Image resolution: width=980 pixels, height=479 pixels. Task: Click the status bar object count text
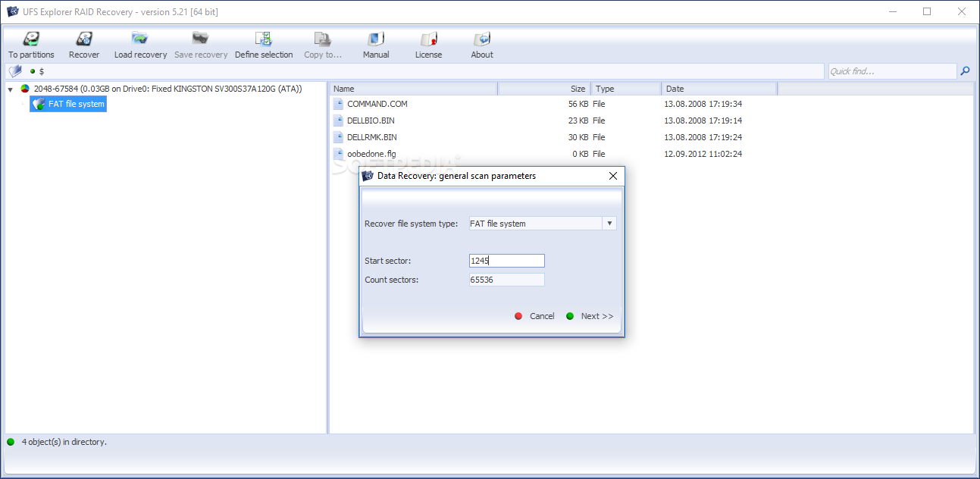(x=64, y=441)
